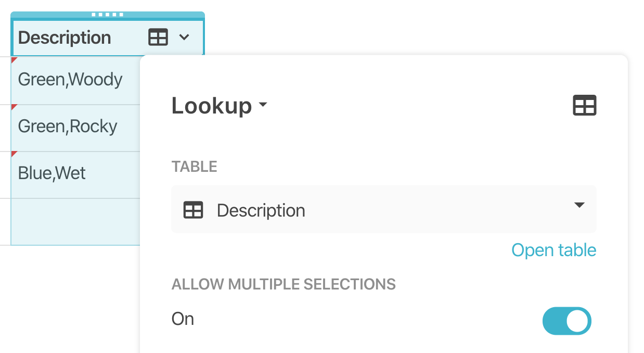The width and height of the screenshot is (644, 353).
Task: Expand the Description column header chevron
Action: [x=184, y=37]
